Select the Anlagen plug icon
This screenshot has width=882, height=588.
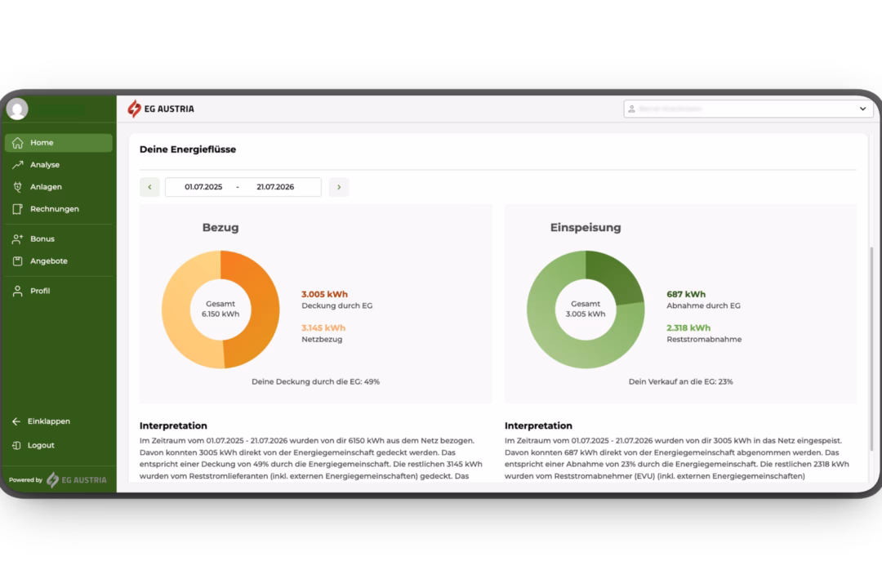click(17, 187)
